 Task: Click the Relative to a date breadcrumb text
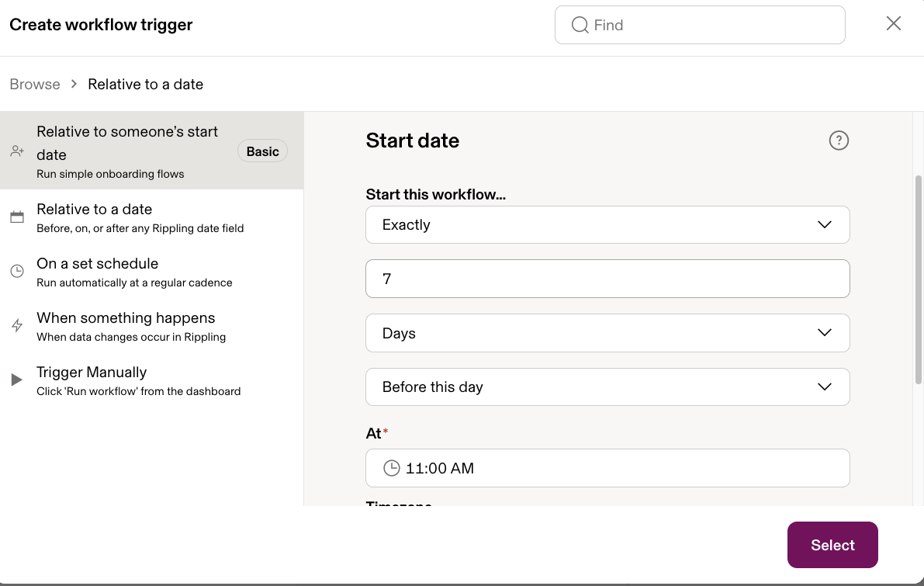[x=146, y=85]
